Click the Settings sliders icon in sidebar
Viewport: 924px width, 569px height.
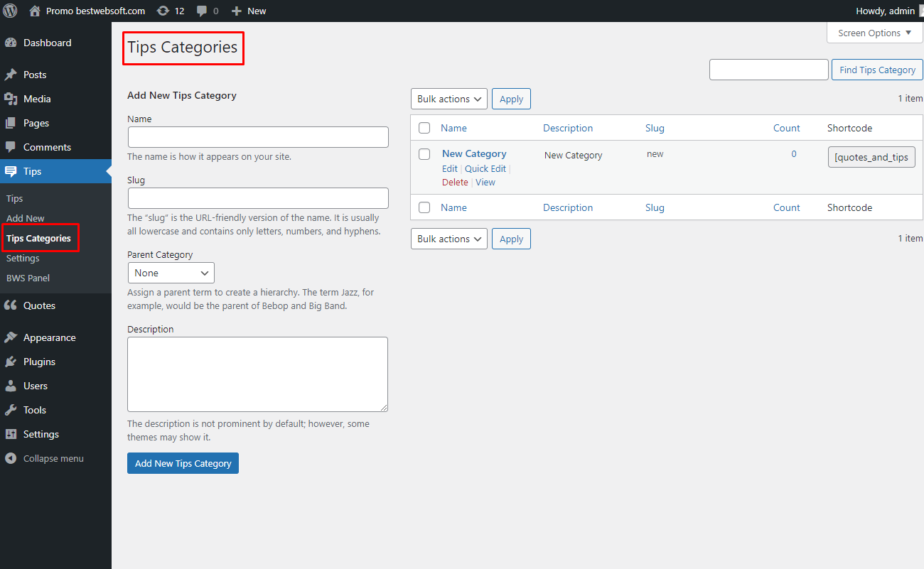[x=11, y=434]
